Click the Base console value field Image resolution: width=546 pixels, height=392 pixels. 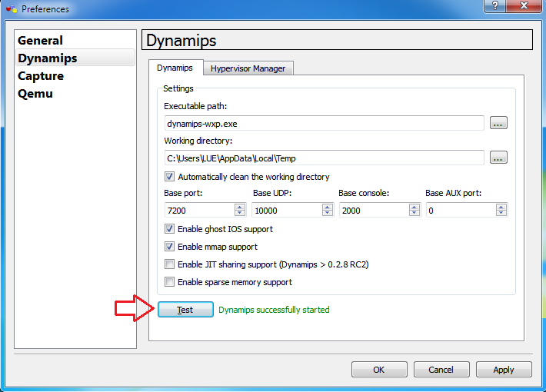pyautogui.click(x=374, y=211)
